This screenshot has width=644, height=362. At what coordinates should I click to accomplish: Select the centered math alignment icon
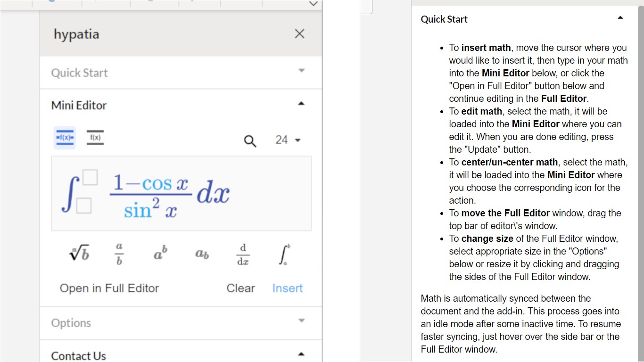[x=65, y=138]
